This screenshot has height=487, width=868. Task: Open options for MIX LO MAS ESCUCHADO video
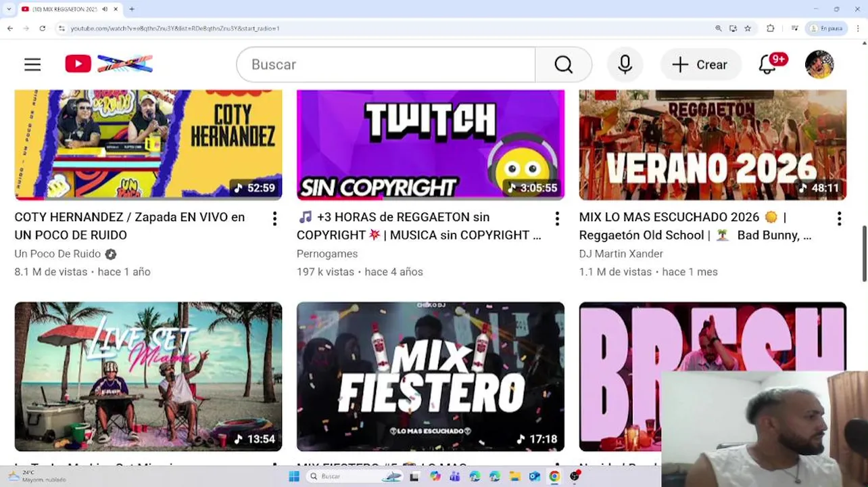tap(839, 218)
